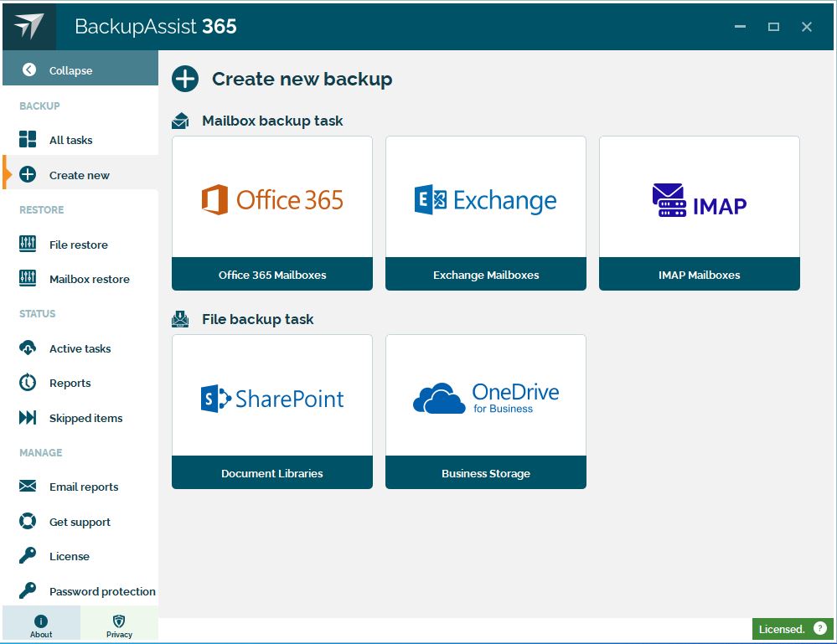Click the Business Storage button
The width and height of the screenshot is (837, 644).
(x=486, y=472)
